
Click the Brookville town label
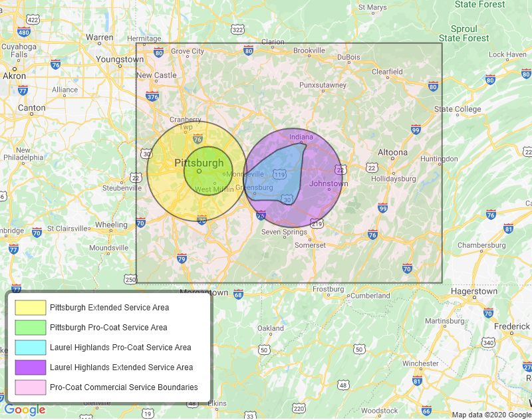309,51
